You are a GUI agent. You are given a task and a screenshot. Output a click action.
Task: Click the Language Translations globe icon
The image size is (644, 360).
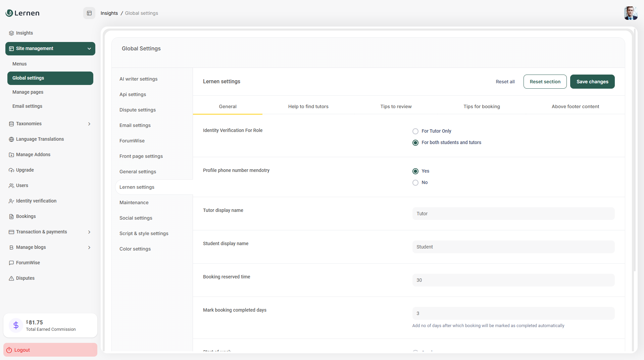coord(11,139)
